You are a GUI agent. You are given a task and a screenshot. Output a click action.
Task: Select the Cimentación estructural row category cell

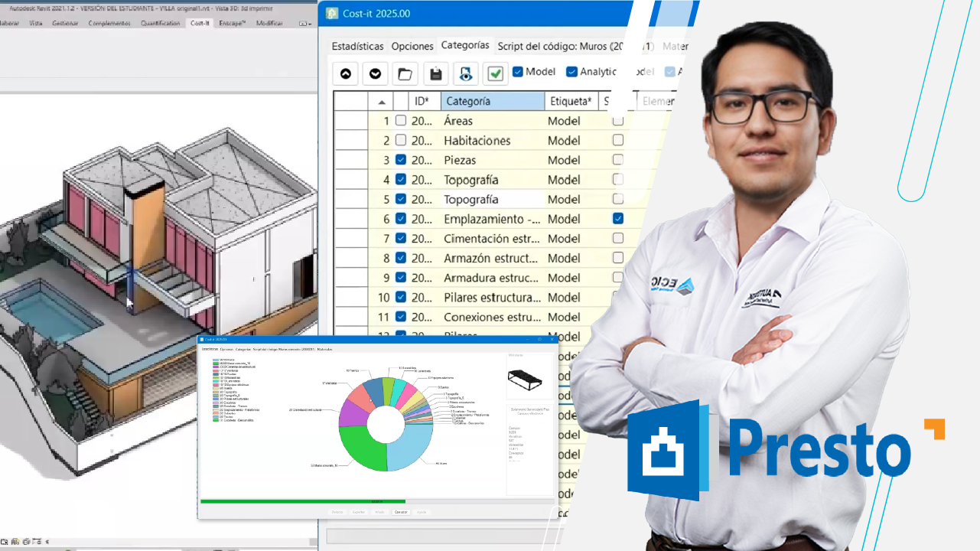point(490,239)
